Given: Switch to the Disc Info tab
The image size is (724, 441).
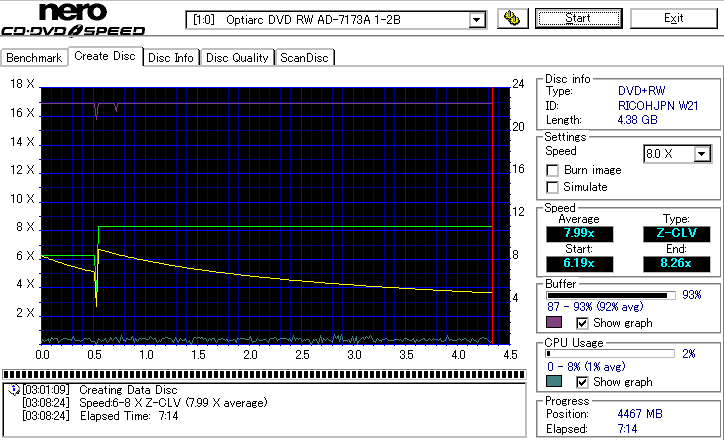Looking at the screenshot, I should [x=171, y=58].
